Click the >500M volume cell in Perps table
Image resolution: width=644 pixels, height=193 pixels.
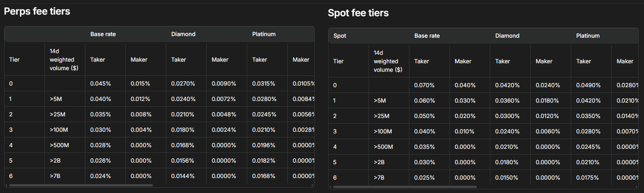click(59, 145)
